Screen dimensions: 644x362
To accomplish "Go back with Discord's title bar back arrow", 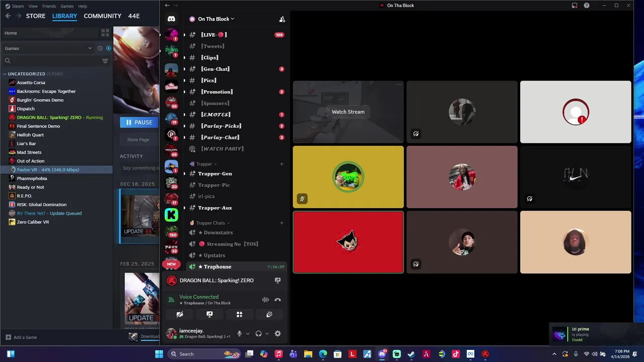I will click(167, 6).
